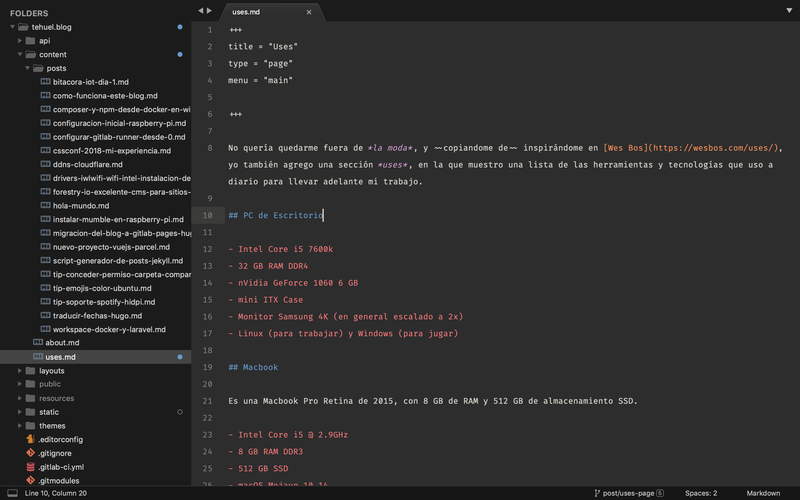Click the themes folder icon
The height and width of the screenshot is (500, 800).
[31, 426]
